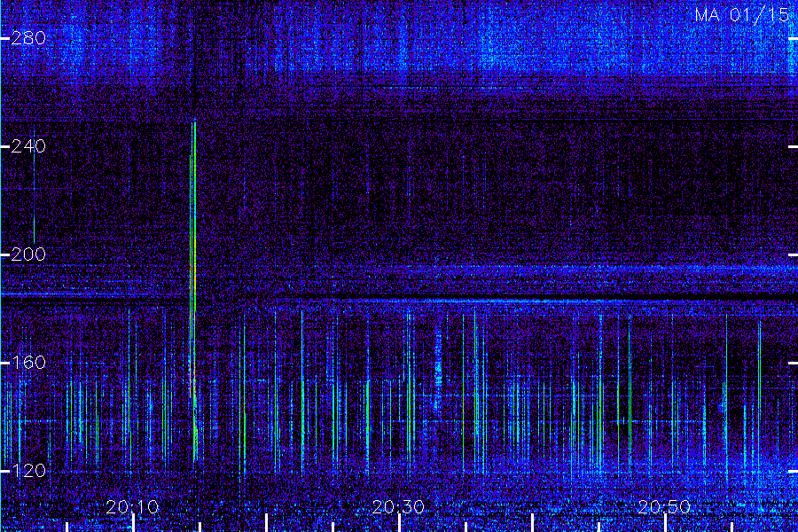Image resolution: width=798 pixels, height=532 pixels.
Task: Click the tall green-yellow spike signal
Action: tap(193, 290)
